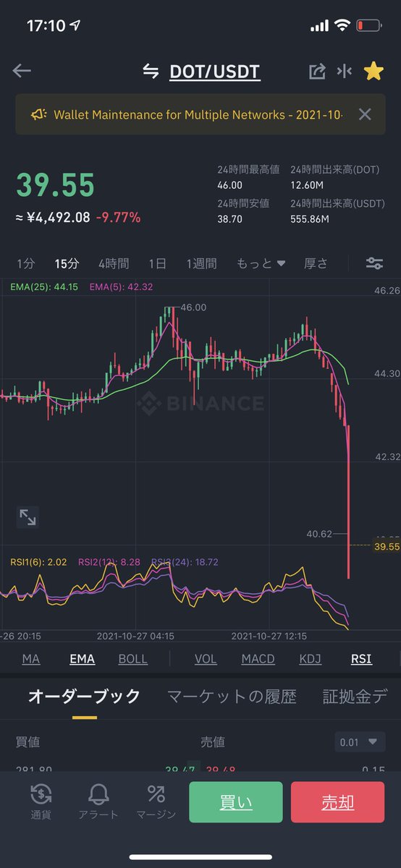Tap the EMA(25): 44.15 legend
401x868 pixels.
coord(44,287)
